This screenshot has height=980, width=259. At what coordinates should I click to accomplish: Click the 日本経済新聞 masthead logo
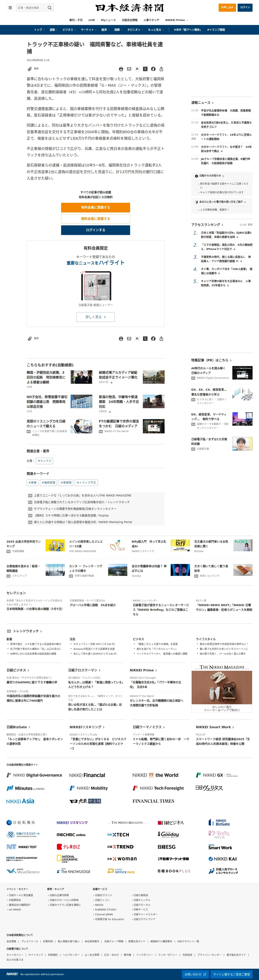point(129,8)
